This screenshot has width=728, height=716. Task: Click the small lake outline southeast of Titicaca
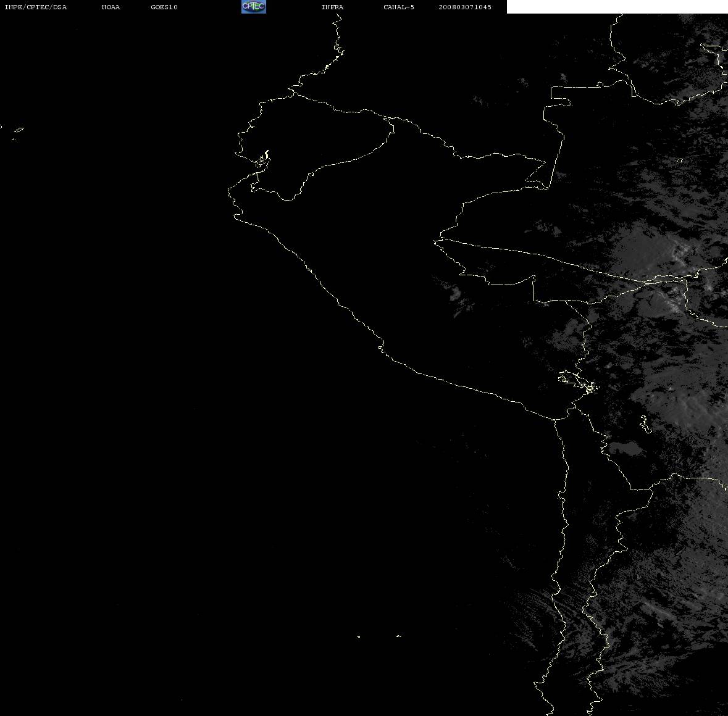point(645,423)
